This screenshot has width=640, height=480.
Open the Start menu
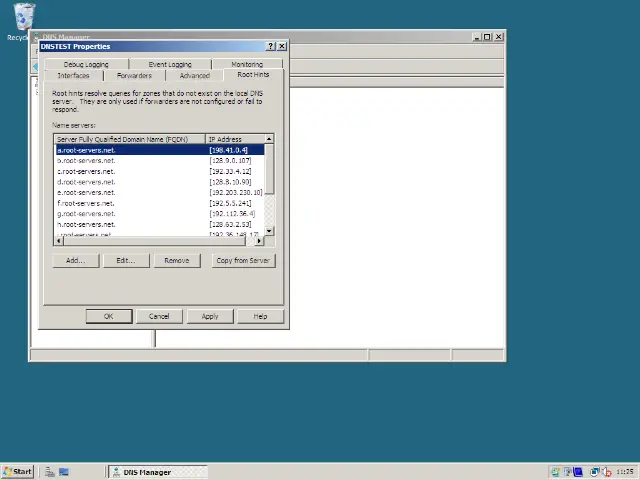(17, 472)
